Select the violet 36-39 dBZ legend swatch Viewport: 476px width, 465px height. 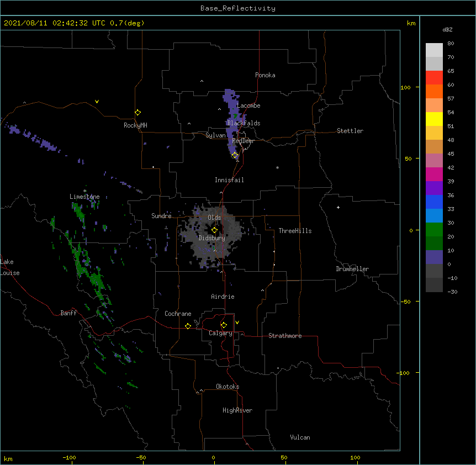coord(434,188)
